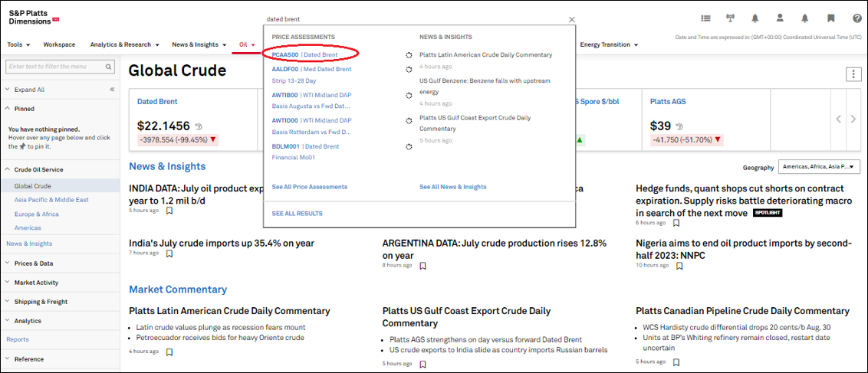Select Europe & Africa in the sidebar
868x373 pixels.
(x=37, y=214)
